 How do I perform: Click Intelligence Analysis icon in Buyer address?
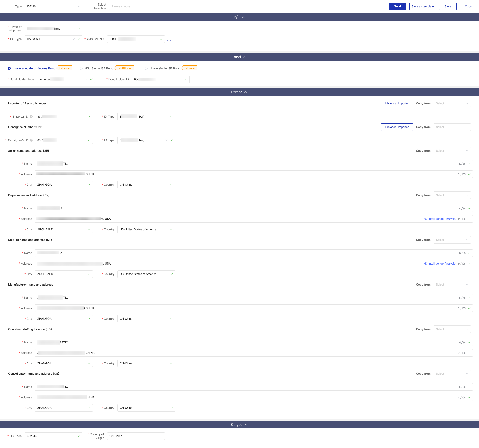pyautogui.click(x=425, y=219)
